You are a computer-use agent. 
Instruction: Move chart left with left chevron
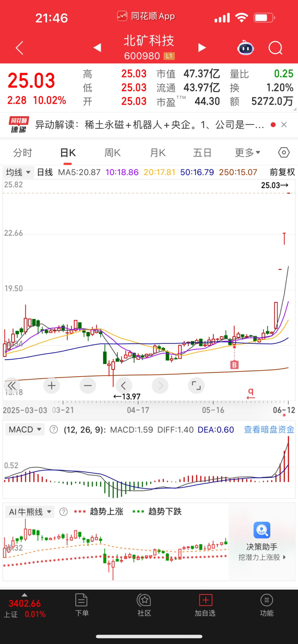(x=123, y=386)
